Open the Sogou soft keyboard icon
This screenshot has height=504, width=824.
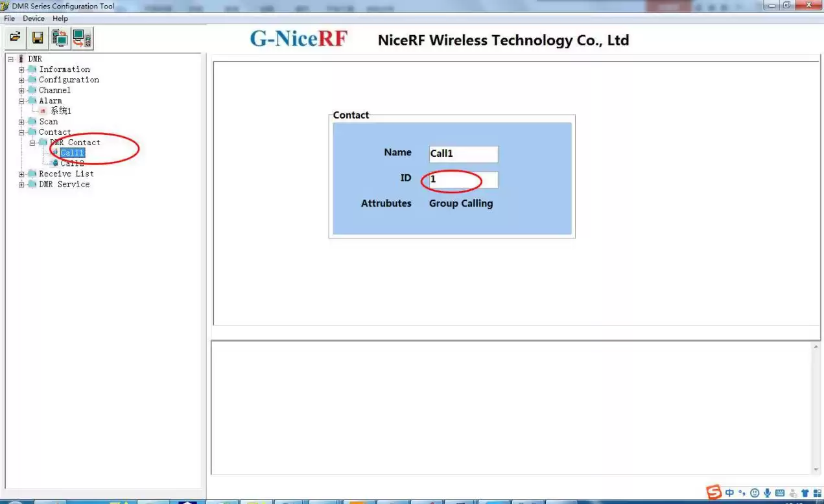[780, 494]
